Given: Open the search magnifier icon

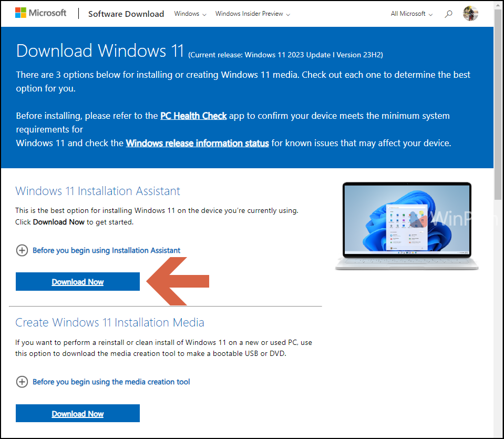Looking at the screenshot, I should click(448, 14).
